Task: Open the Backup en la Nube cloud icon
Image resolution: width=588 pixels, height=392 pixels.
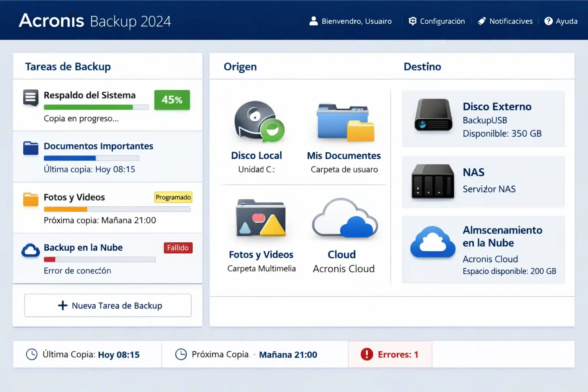Action: click(x=30, y=250)
